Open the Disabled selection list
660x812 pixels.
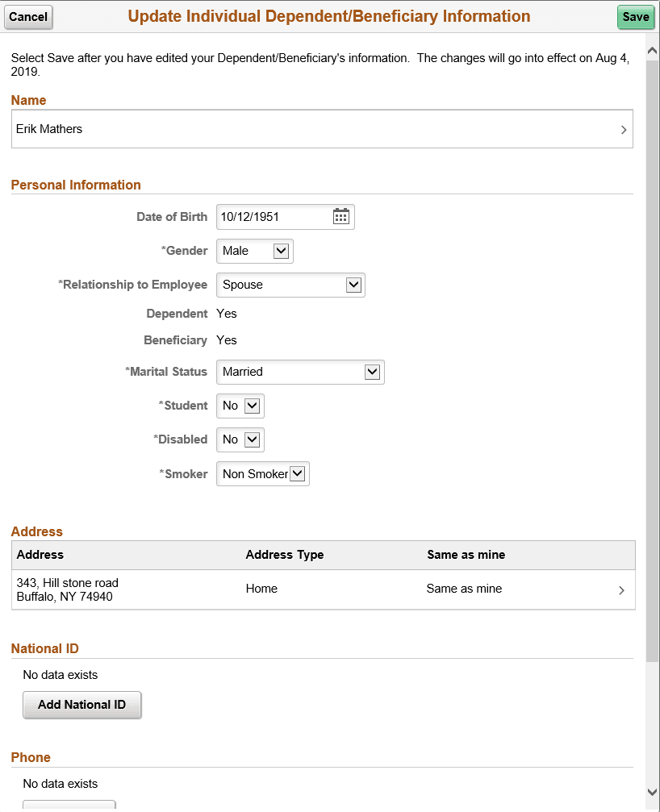pyautogui.click(x=253, y=439)
